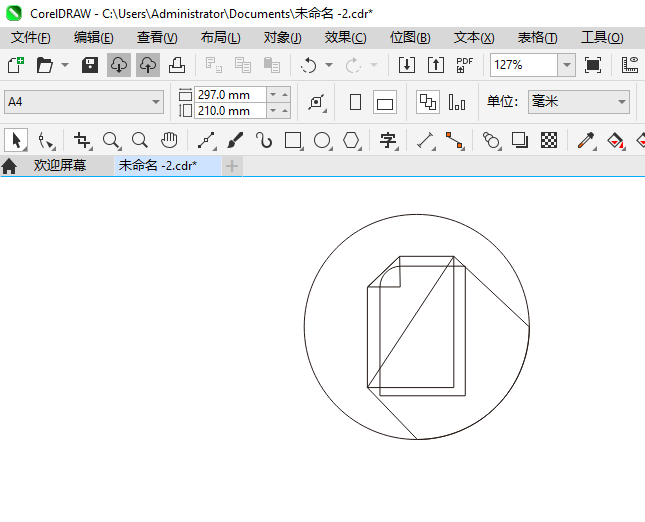645x522 pixels.
Task: Click the page width 297.0 mm field
Action: (x=230, y=95)
